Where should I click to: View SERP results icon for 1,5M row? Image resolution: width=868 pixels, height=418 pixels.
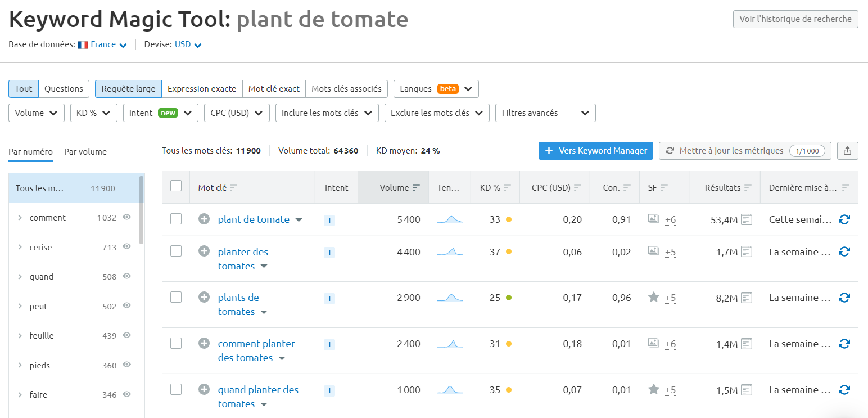coord(747,390)
